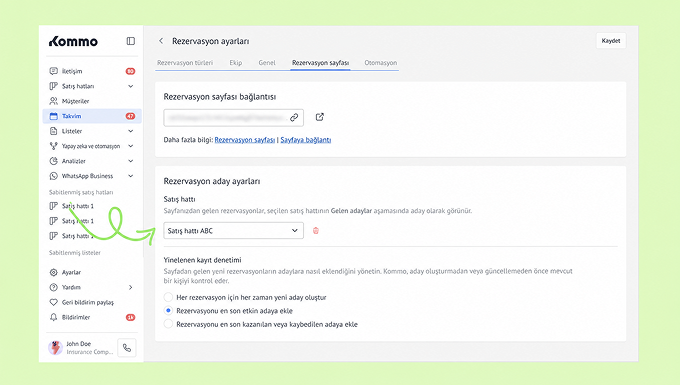Click the Ayarlar gear icon
This screenshot has width=680, height=385.
(53, 272)
